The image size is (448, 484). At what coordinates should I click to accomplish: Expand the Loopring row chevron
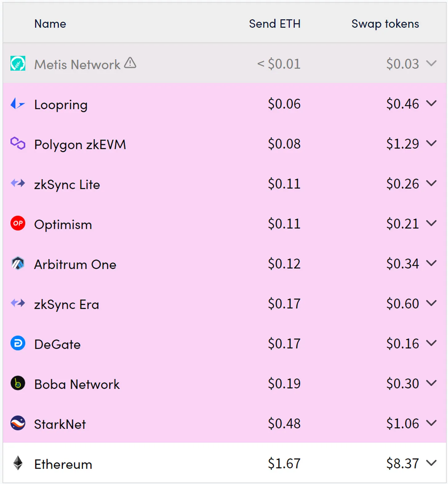tap(431, 103)
